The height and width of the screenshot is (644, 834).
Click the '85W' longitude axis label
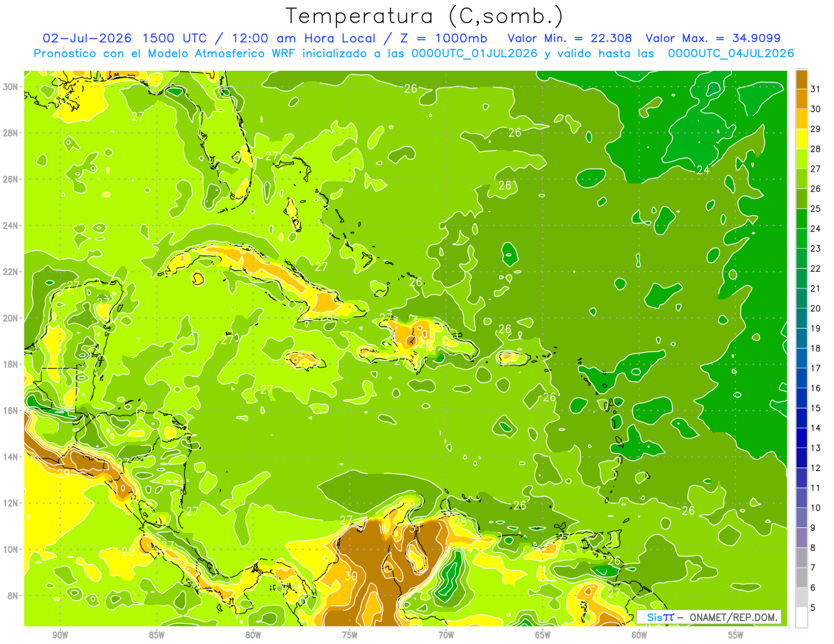tap(156, 635)
